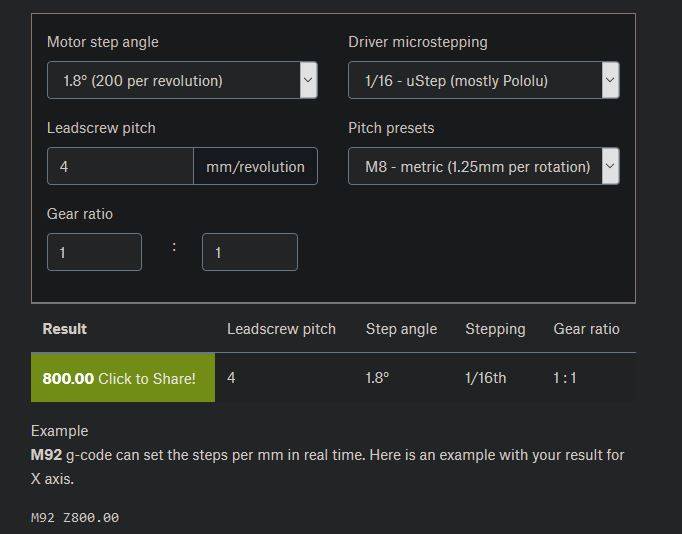The height and width of the screenshot is (534, 682).
Task: Click the mm/revolution unit label
Action: click(255, 166)
